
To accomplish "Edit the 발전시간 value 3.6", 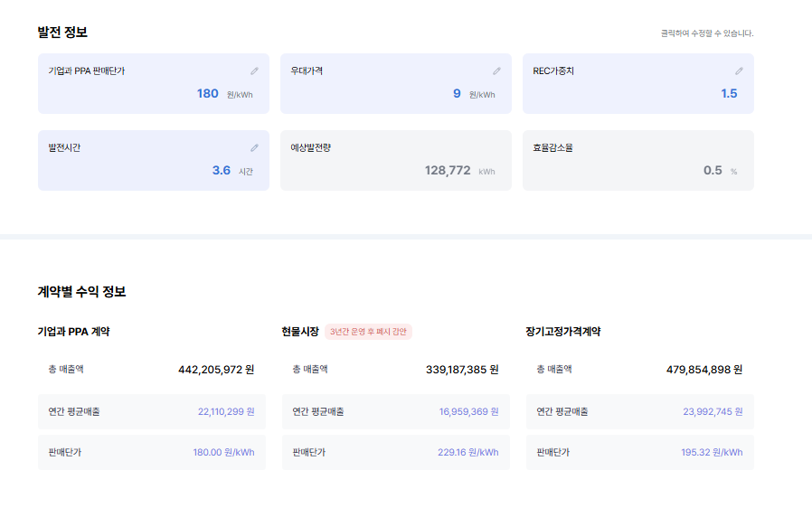I will coord(222,170).
